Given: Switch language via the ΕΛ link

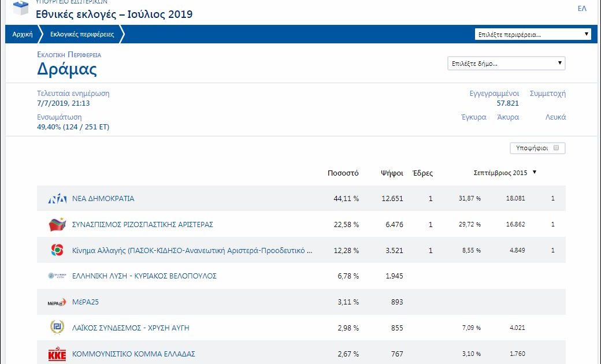Looking at the screenshot, I should [582, 9].
